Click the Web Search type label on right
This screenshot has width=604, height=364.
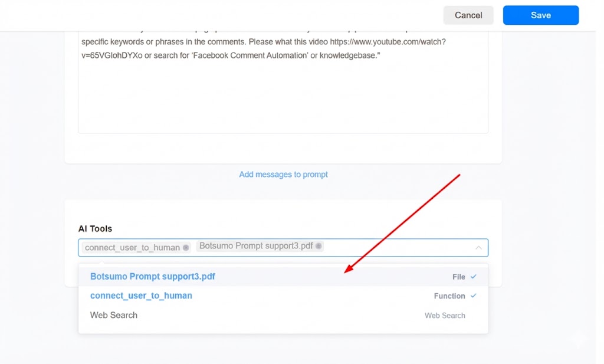click(x=445, y=316)
